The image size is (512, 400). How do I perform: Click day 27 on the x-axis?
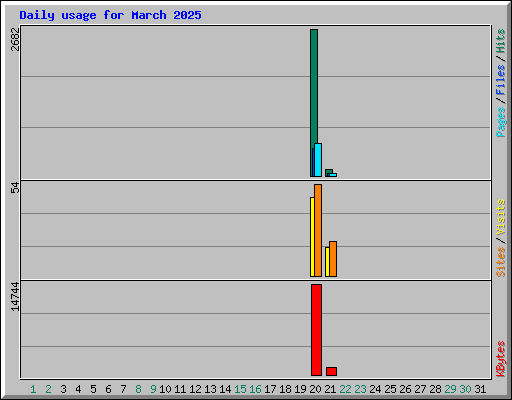click(420, 389)
